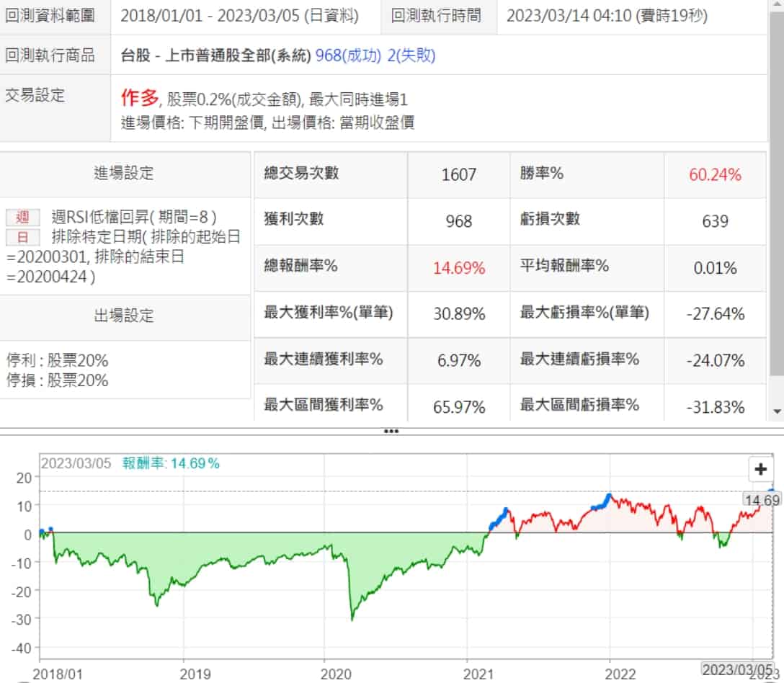The image size is (784, 683).
Task: Click the 總交易次數 value 1607
Action: click(458, 174)
